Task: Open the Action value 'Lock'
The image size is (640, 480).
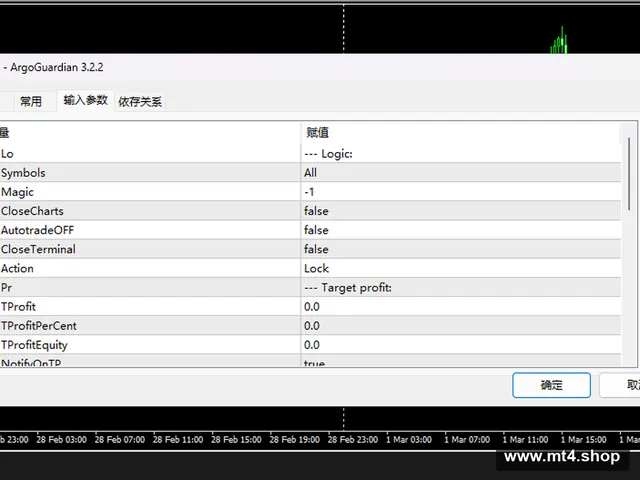Action: pos(460,269)
